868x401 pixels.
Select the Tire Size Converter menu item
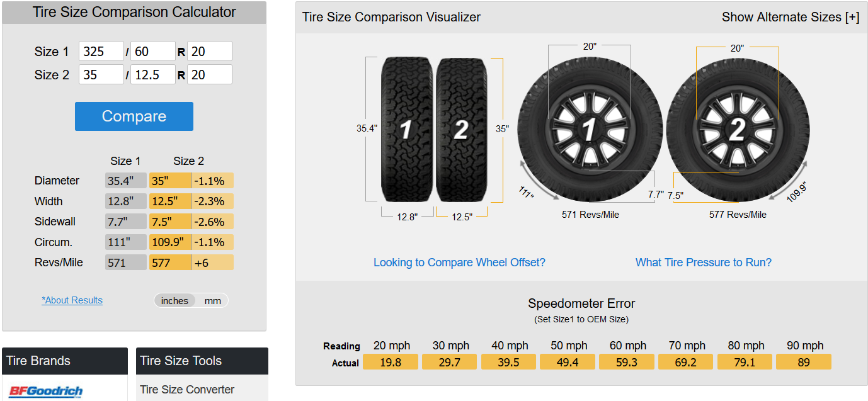tap(187, 390)
